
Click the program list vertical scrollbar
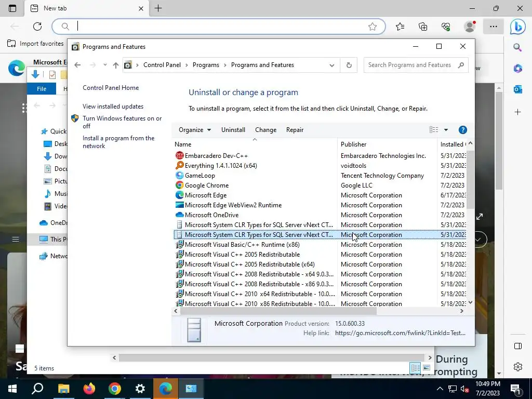tap(470, 180)
